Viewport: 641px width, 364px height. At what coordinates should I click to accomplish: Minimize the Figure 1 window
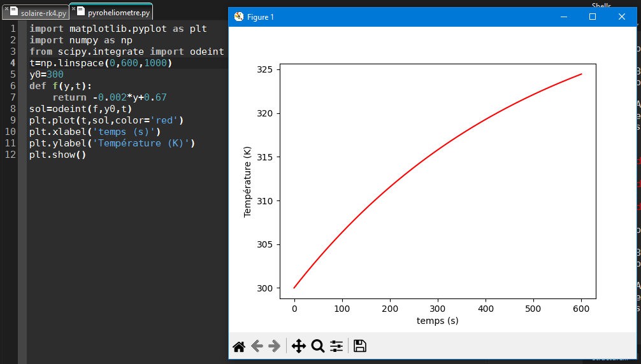coord(564,17)
